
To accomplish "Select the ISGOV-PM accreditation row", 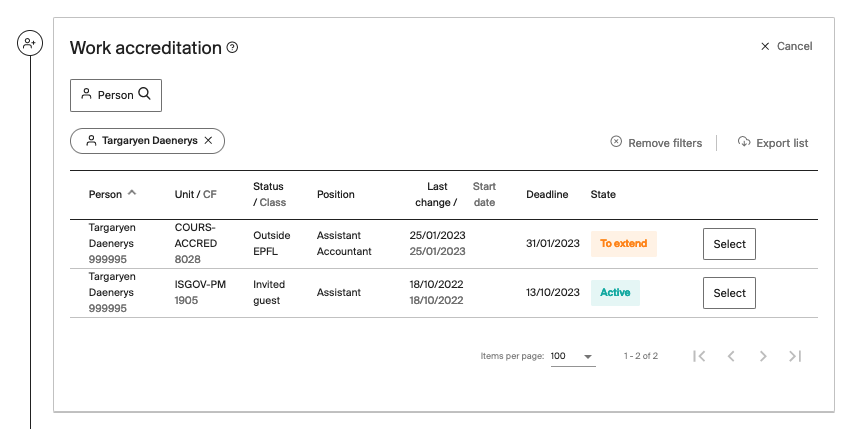I will tap(729, 293).
